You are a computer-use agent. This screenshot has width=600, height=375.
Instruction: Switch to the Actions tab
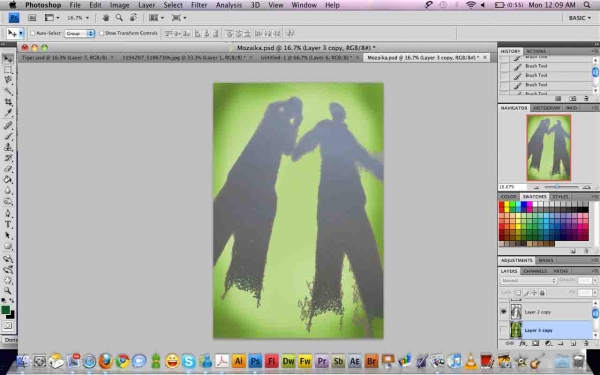click(x=536, y=51)
